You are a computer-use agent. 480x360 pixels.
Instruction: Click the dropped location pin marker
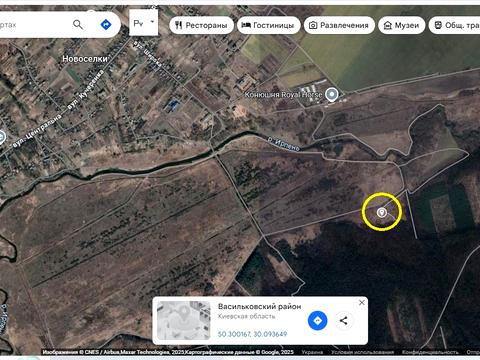(x=382, y=212)
